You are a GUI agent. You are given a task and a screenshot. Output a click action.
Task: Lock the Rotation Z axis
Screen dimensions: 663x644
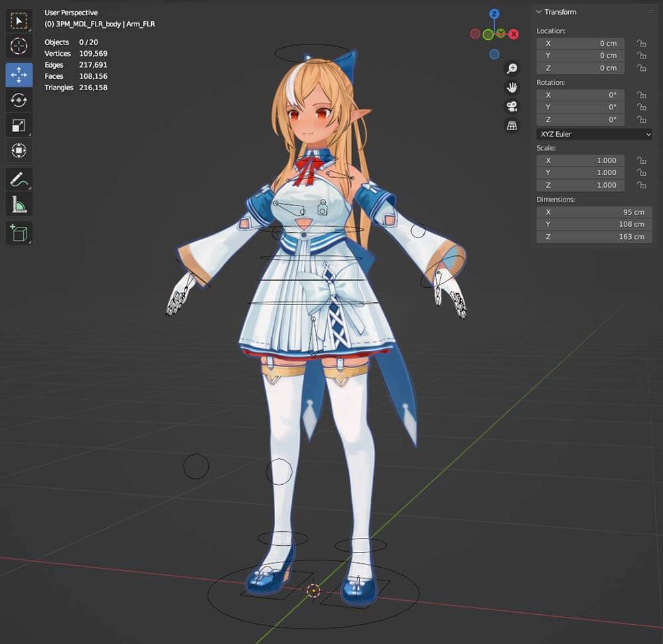point(641,120)
